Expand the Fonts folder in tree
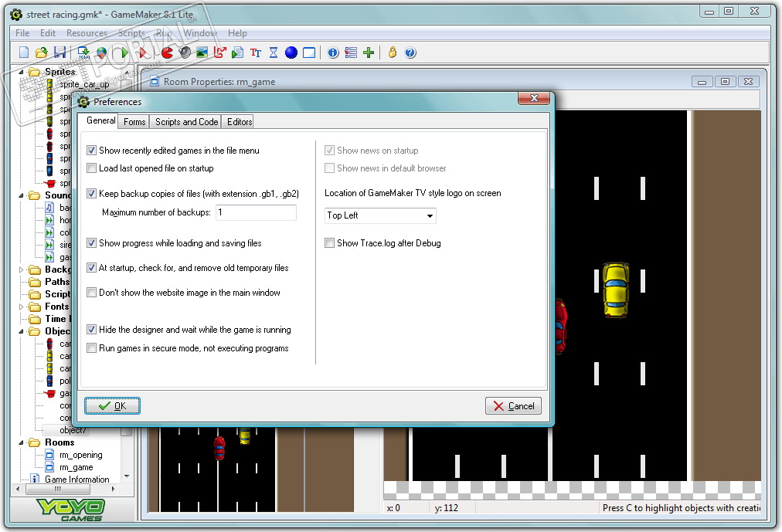The image size is (782, 532). click(22, 307)
